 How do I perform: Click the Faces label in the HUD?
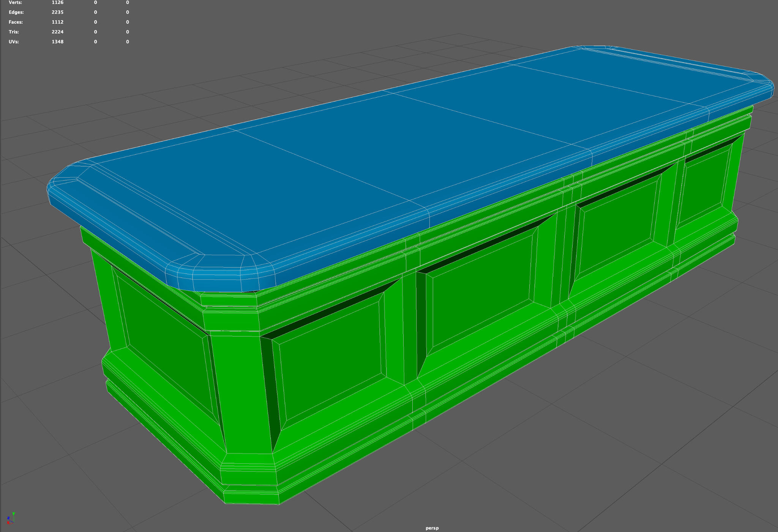click(16, 22)
